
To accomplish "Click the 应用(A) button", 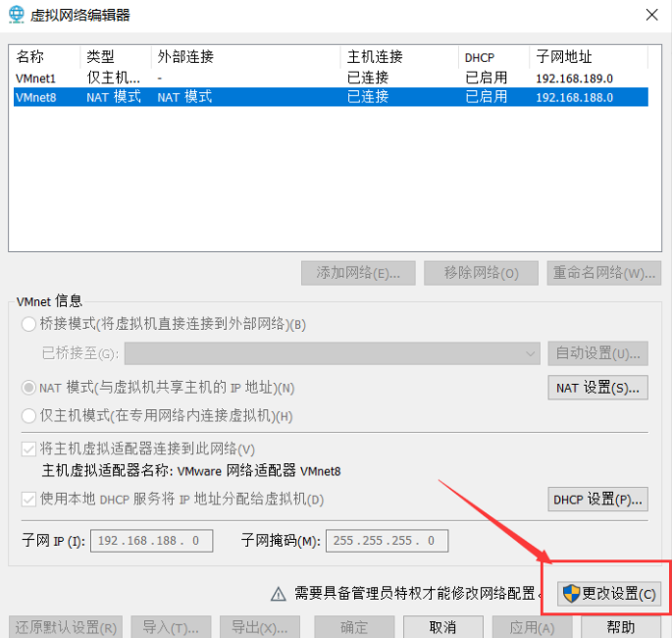I will coord(533,627).
